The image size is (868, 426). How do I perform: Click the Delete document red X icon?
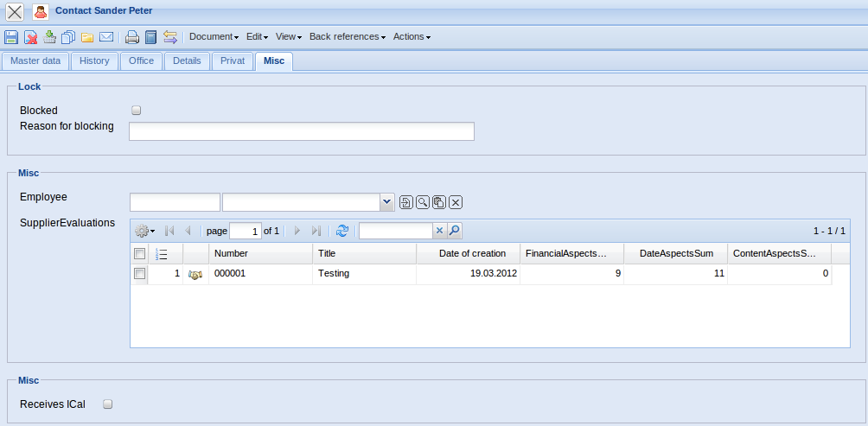(30, 37)
